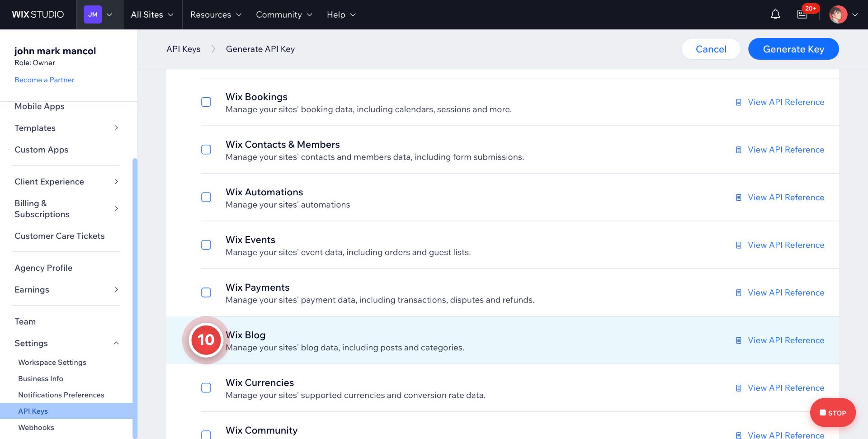Tick the Wix Community checkbox
Image resolution: width=868 pixels, height=439 pixels.
[x=206, y=435]
